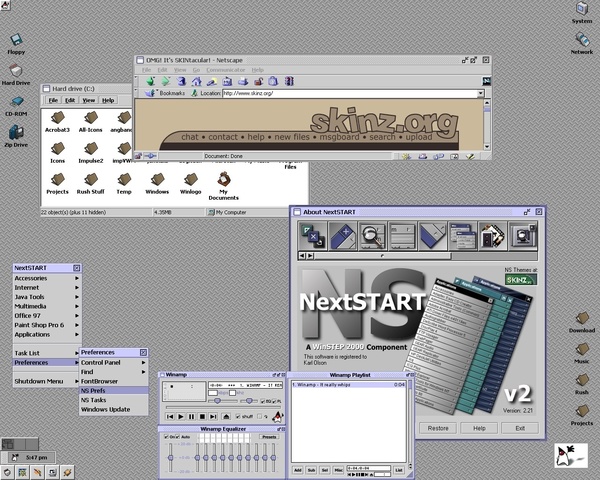Click film strip icon in About NextSTART
The image size is (600, 480).
tap(492, 236)
